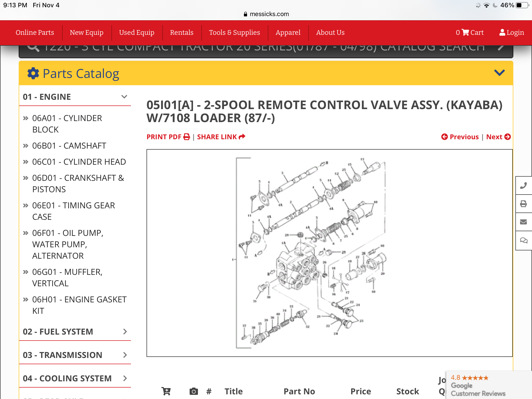Open Google Customer Reviews badge
532x399 pixels.
tap(489, 385)
